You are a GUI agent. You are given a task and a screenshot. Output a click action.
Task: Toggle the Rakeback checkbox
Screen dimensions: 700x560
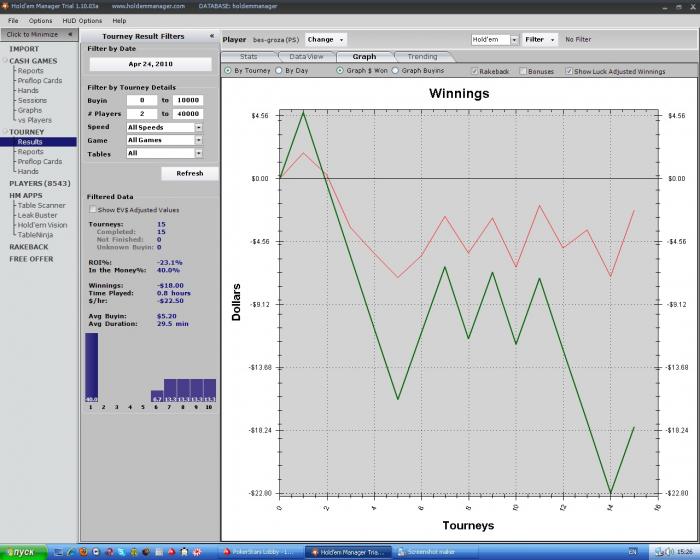pyautogui.click(x=475, y=72)
